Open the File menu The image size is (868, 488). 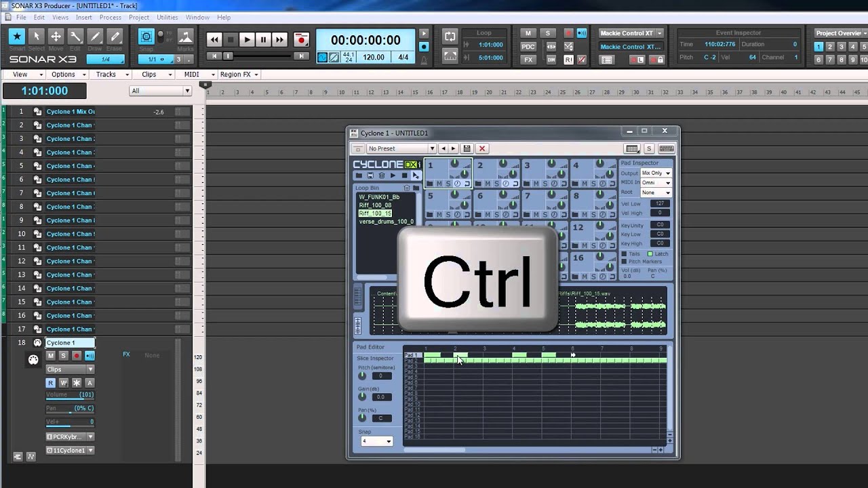[x=21, y=17]
